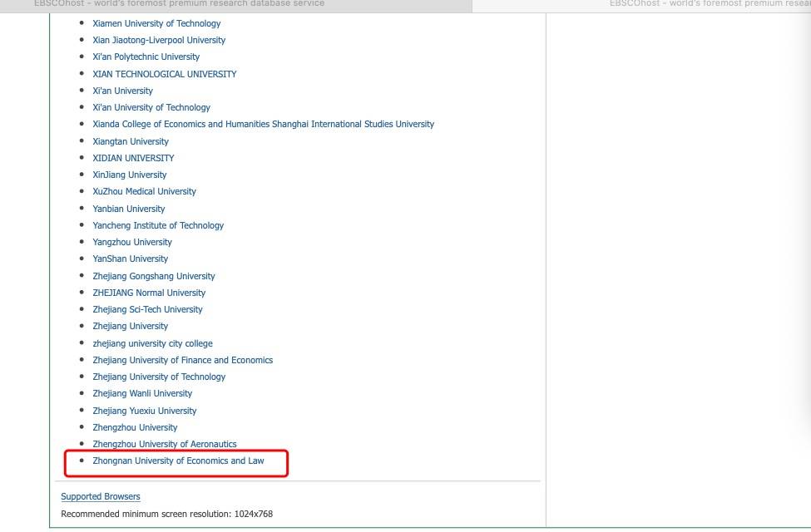Image resolution: width=811 pixels, height=532 pixels.
Task: Select Xi'an Polytechnic University link
Action: point(146,57)
